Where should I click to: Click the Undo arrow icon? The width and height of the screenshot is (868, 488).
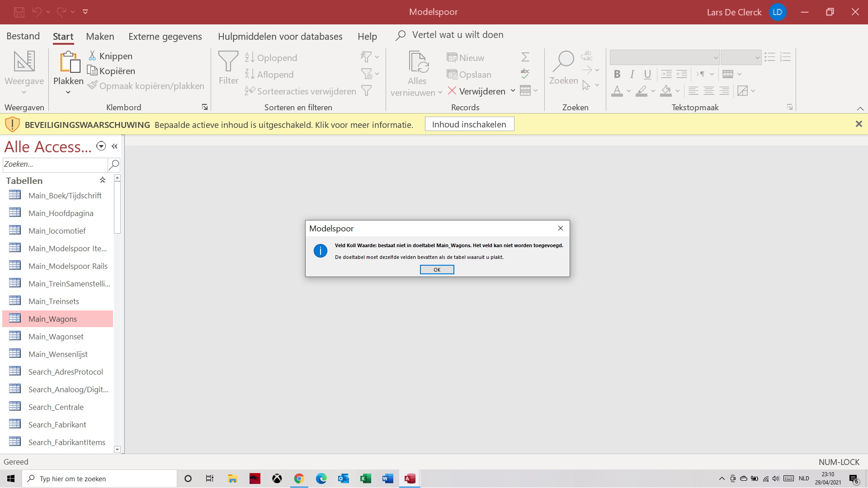(x=37, y=12)
